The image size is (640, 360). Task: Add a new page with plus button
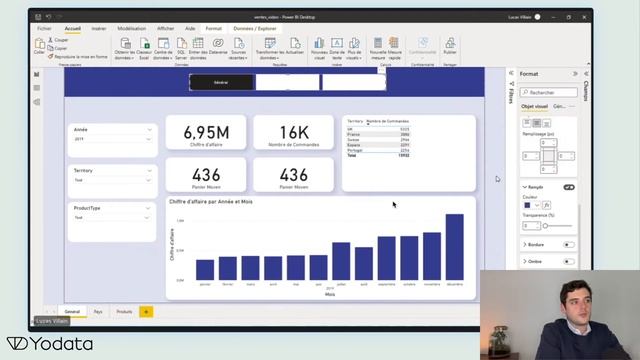coord(146,312)
